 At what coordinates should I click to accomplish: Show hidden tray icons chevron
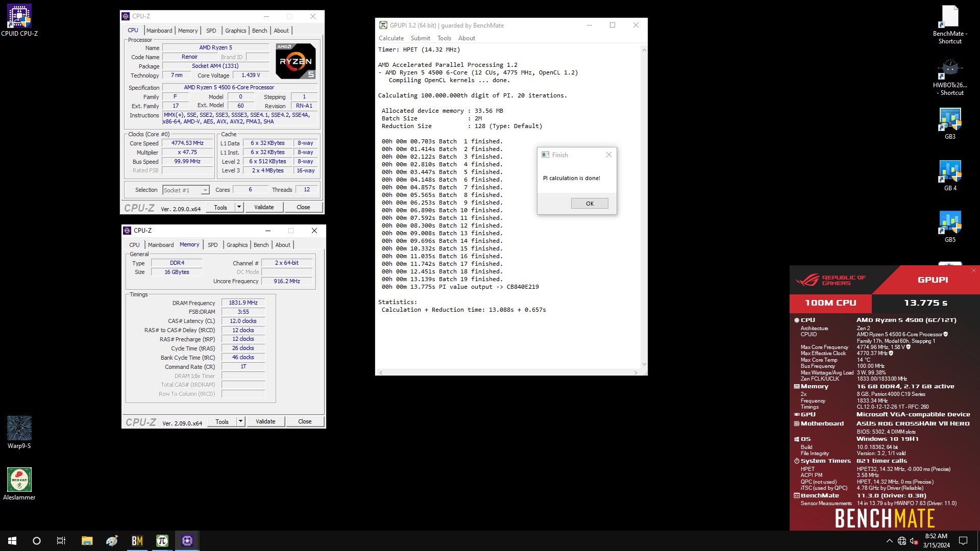click(x=890, y=541)
